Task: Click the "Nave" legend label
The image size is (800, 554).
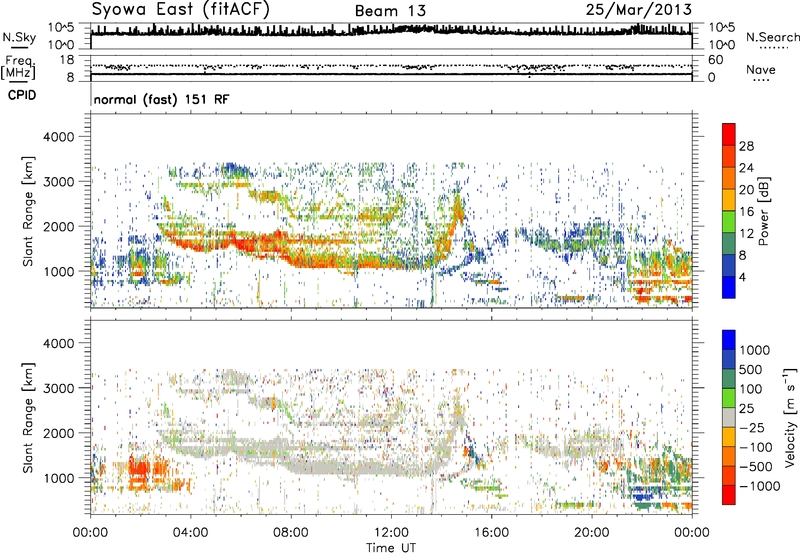Action: (761, 69)
